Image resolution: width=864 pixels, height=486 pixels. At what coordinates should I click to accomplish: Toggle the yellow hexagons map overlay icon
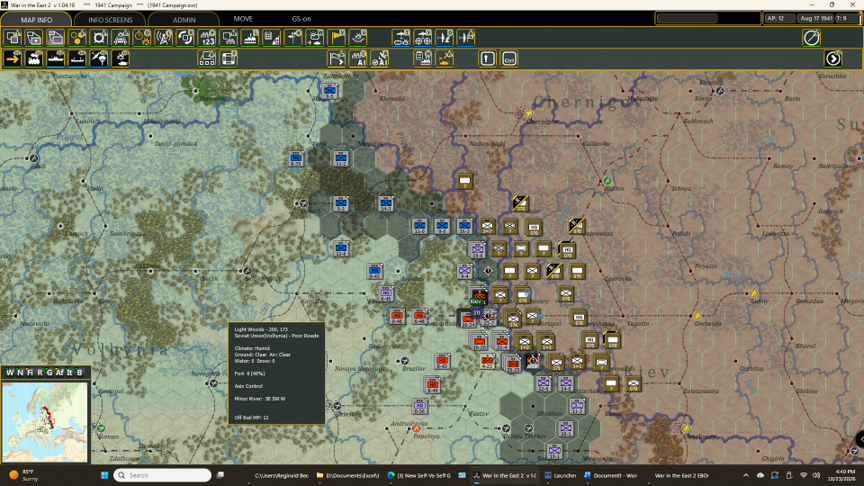pos(77,38)
